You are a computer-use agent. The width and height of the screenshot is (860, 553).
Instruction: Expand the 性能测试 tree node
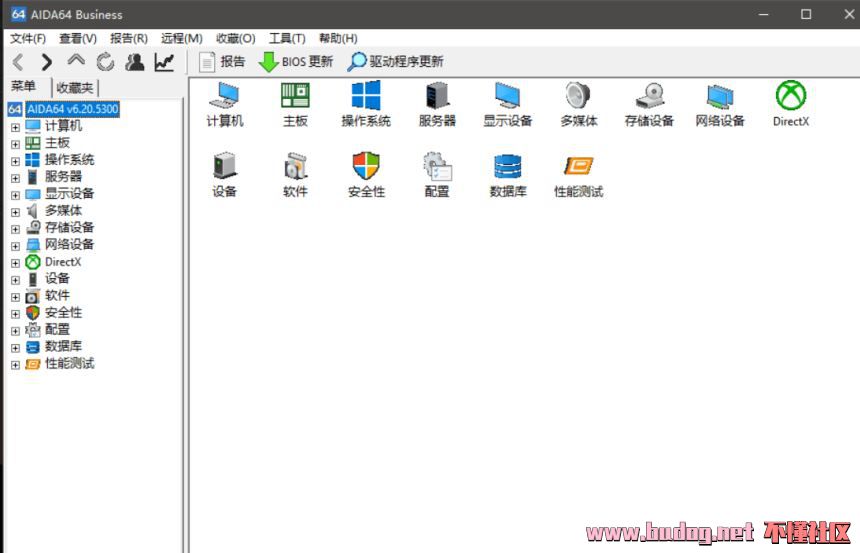tap(15, 365)
